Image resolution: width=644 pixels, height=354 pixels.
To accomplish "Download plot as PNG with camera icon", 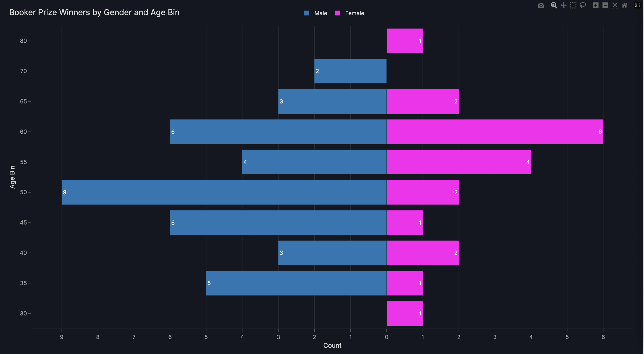I will pos(541,6).
